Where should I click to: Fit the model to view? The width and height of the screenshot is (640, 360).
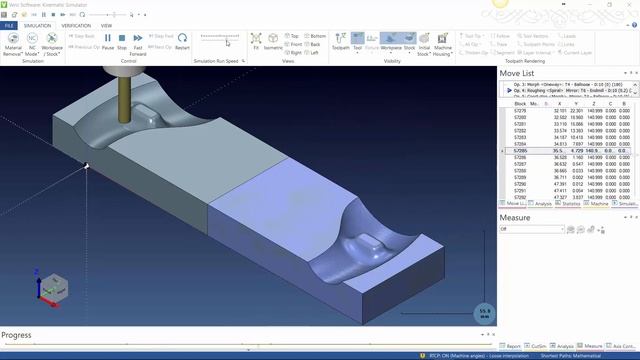tap(256, 42)
